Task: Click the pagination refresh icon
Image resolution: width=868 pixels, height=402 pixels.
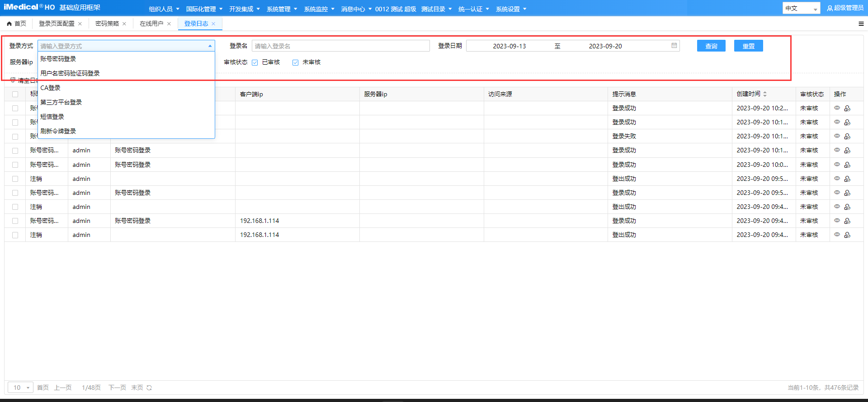Action: tap(149, 388)
